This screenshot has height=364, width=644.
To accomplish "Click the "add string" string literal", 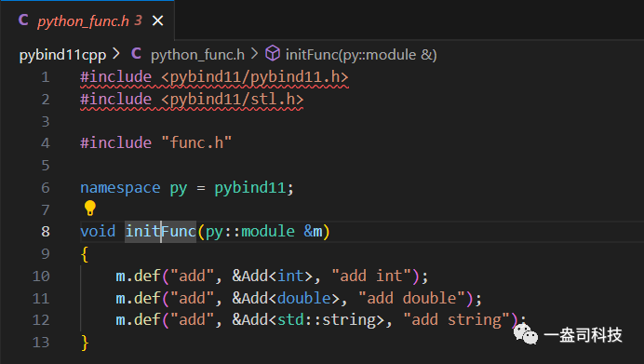I will coord(457,320).
